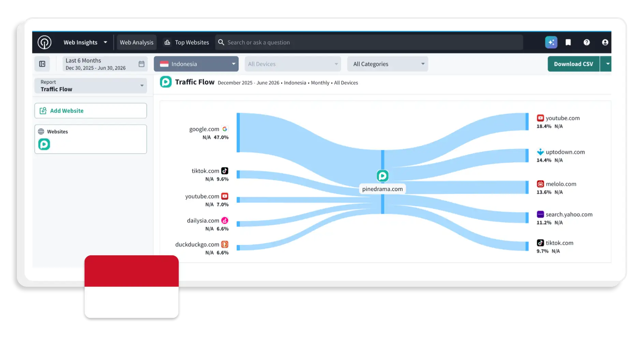Viewport: 644px width, 340px height.
Task: Click the pinedrama logo beside Traffic Flow title
Action: tap(166, 82)
